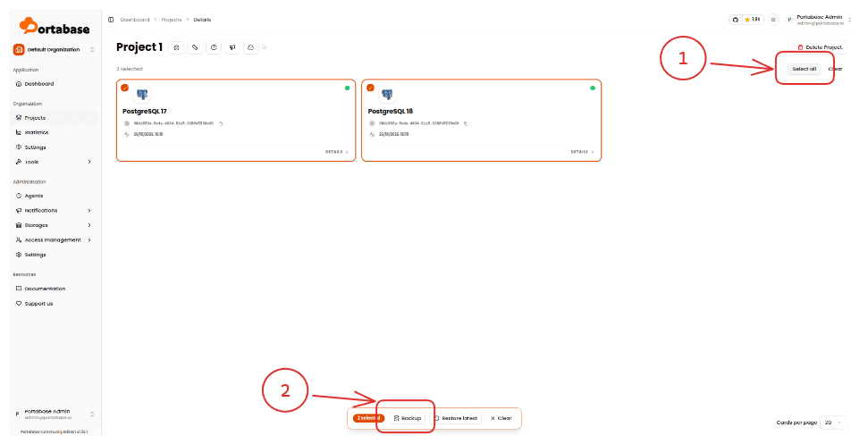The width and height of the screenshot is (868, 444).
Task: Click the PostgreSQL 18 card title
Action: pyautogui.click(x=391, y=111)
